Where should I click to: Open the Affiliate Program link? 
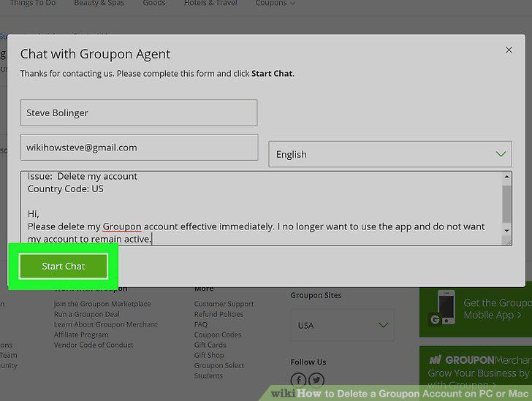81,335
